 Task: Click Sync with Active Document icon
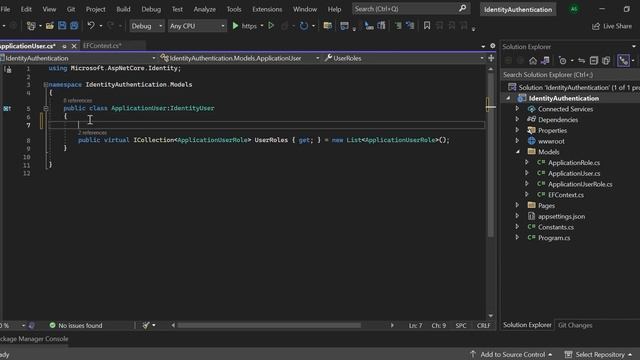pos(582,61)
